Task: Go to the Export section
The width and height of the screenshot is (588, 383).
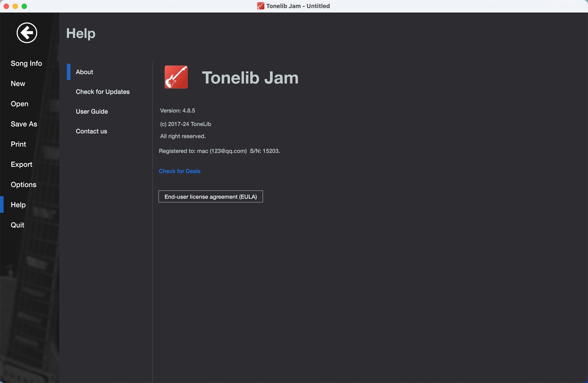Action: (x=21, y=165)
